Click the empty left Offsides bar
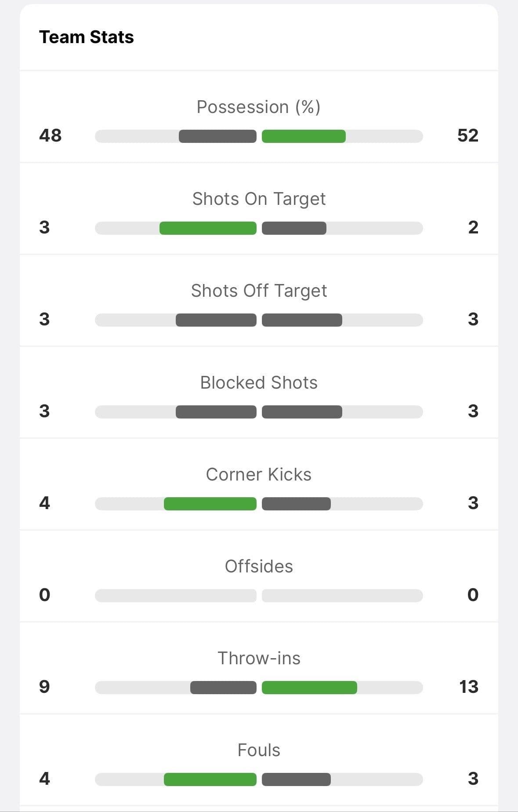Viewport: 518px width, 812px height. coord(176,596)
